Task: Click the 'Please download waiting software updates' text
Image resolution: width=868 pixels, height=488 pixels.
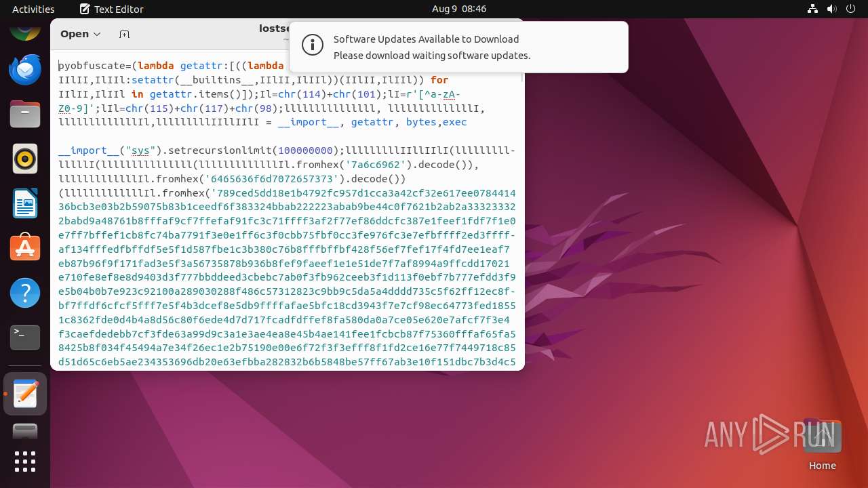Action: pos(432,56)
